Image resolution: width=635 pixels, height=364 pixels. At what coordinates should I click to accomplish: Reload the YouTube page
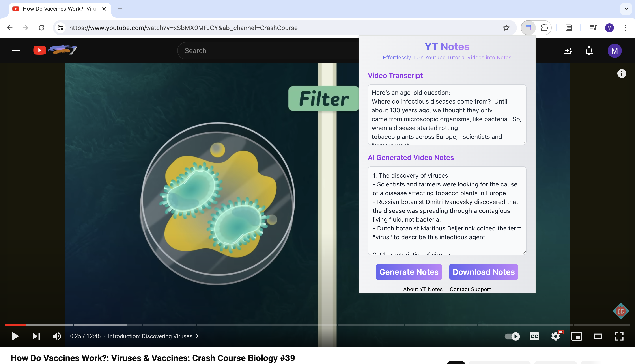41,28
